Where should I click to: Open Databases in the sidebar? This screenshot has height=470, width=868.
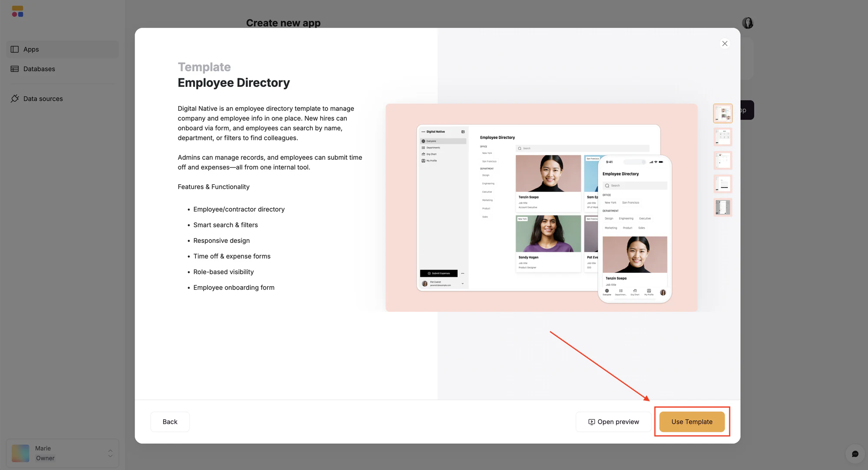point(62,69)
